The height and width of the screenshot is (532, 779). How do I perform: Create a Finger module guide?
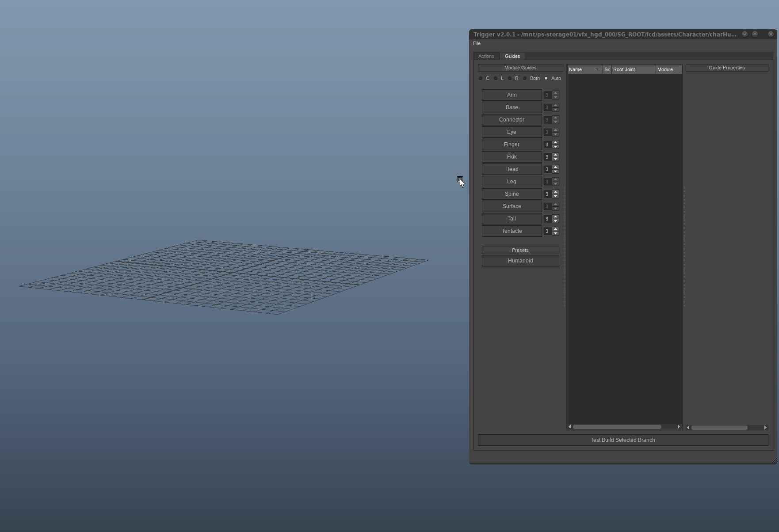(512, 144)
